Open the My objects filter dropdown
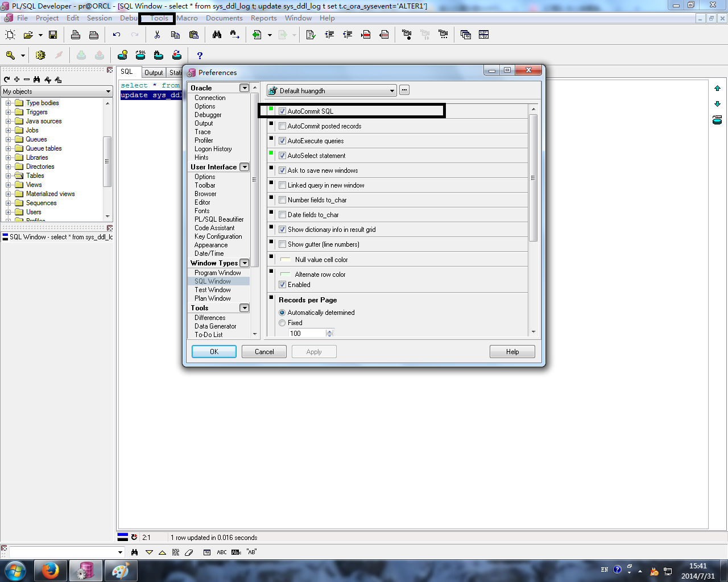 pos(108,92)
